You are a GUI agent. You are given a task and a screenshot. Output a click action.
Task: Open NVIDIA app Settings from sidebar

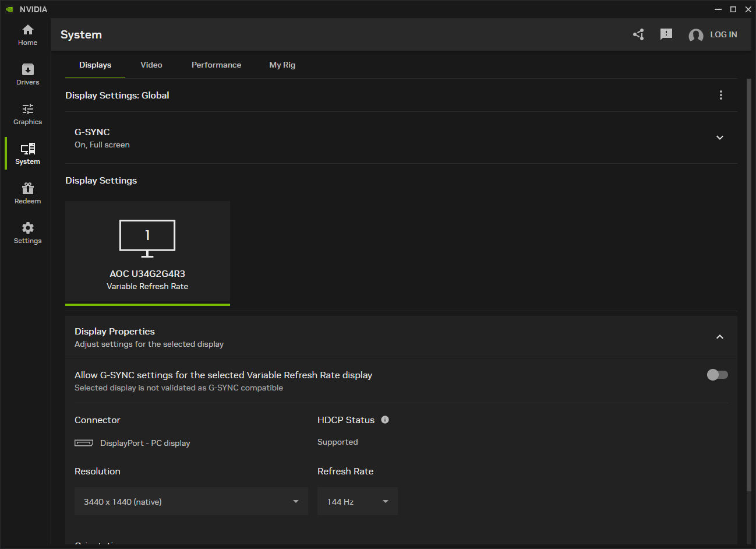click(27, 232)
